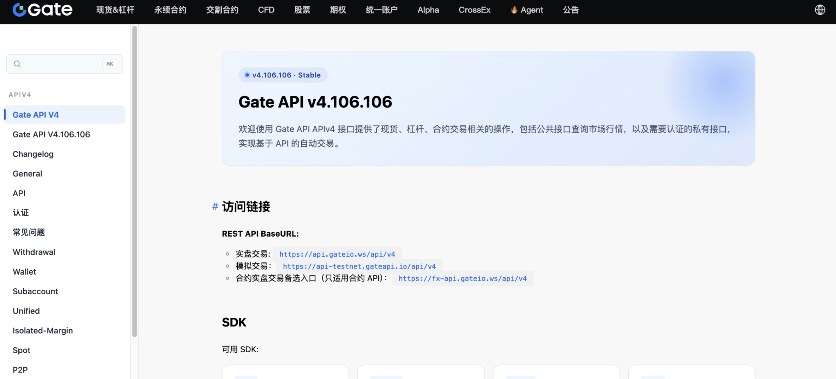Click the SDK section heading
836x379 pixels.
click(x=234, y=322)
